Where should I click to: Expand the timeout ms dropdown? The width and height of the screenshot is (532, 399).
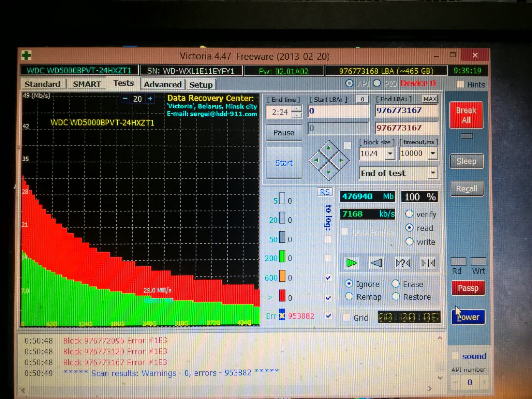[x=433, y=154]
